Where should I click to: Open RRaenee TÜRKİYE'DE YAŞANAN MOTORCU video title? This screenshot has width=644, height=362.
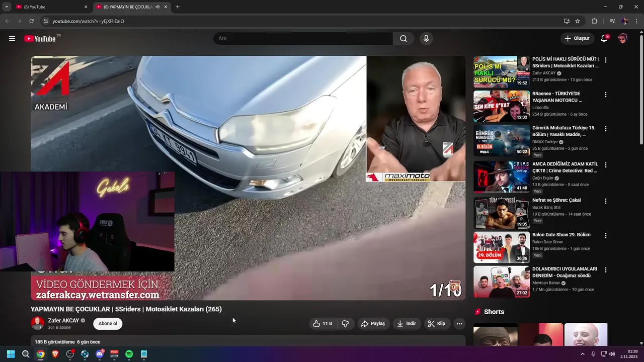tap(557, 97)
